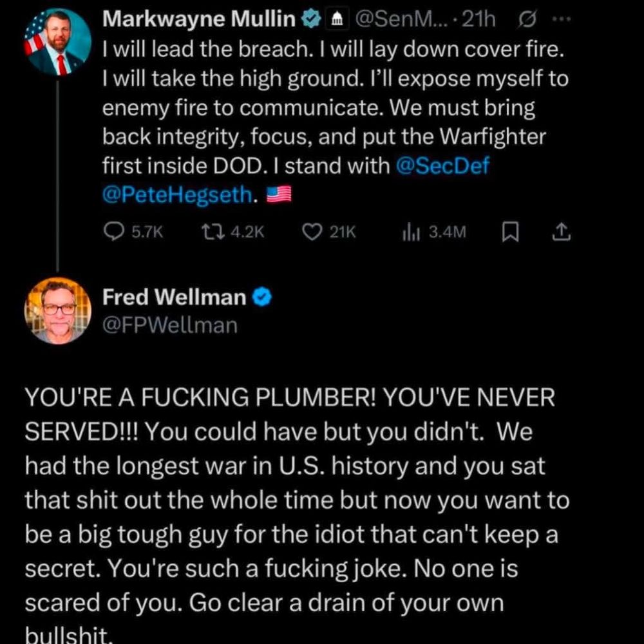
Task: Visit the @FPWellman handle
Action: pos(170,325)
